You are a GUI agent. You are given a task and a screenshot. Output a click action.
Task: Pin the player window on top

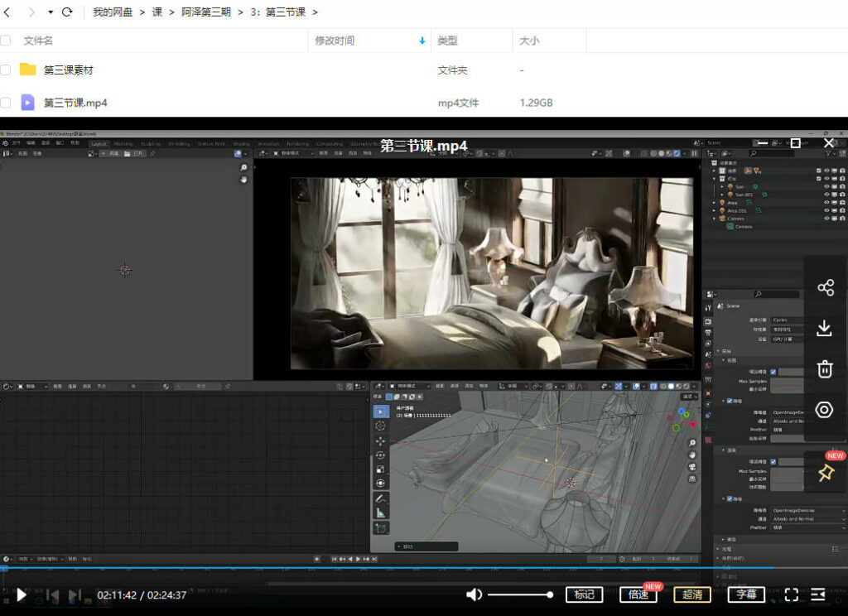pos(825,473)
